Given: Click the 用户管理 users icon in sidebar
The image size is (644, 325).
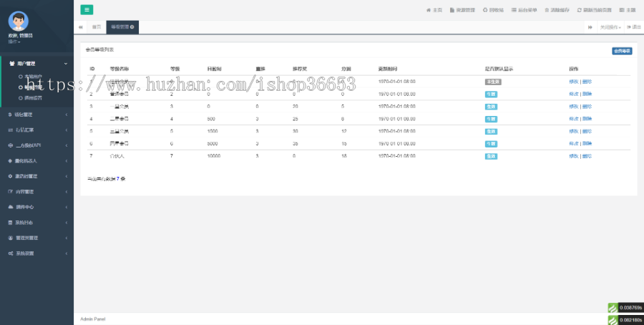Looking at the screenshot, I should point(12,64).
